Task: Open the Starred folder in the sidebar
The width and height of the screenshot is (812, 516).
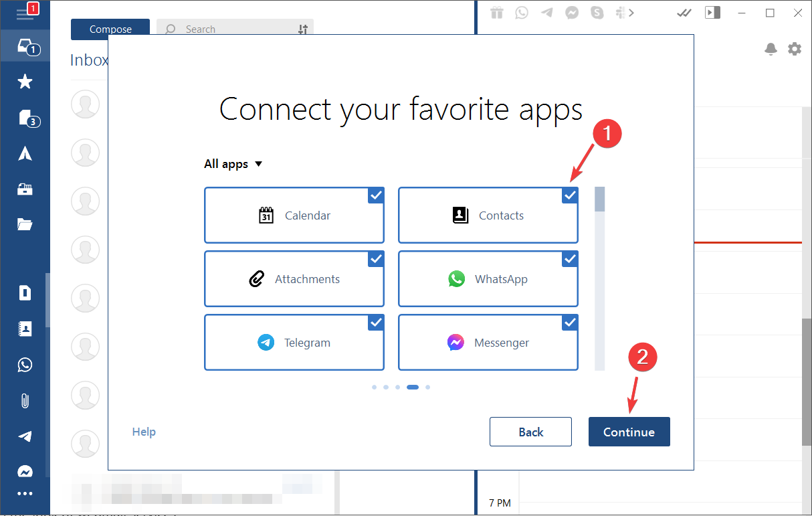Action: tap(25, 82)
